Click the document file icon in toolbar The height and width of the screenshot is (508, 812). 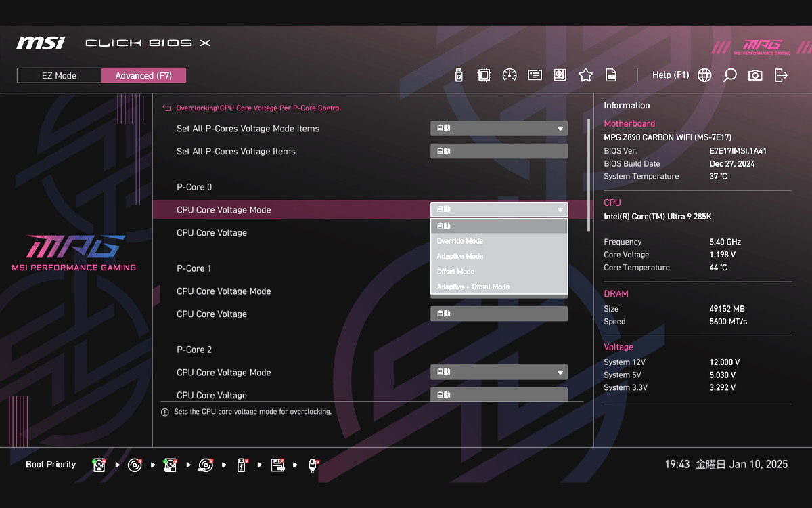[611, 75]
